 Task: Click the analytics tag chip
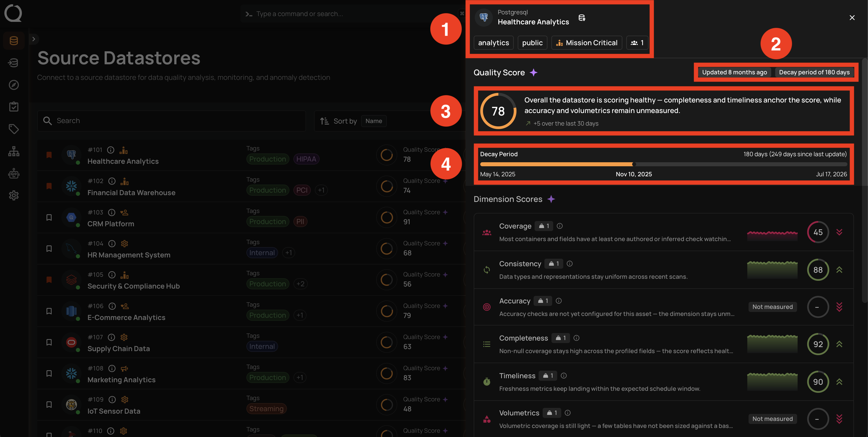493,43
